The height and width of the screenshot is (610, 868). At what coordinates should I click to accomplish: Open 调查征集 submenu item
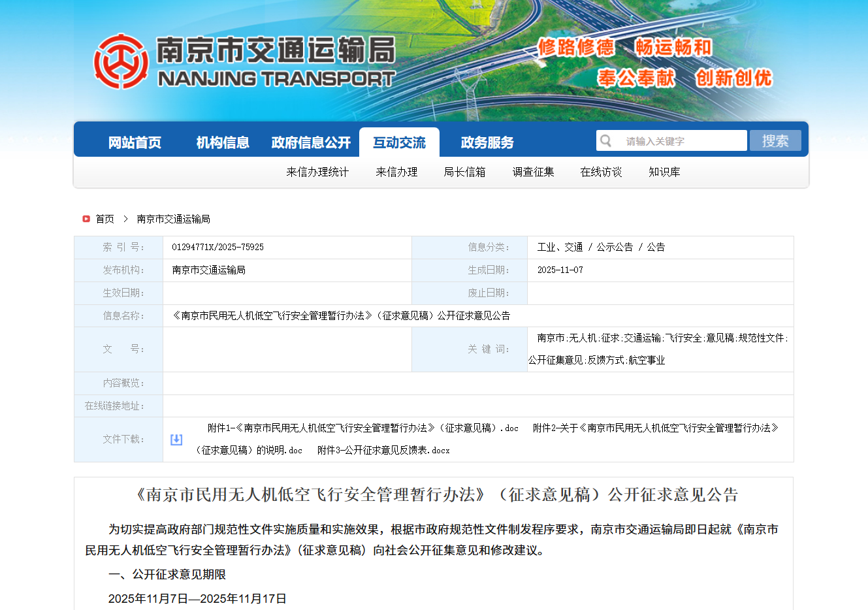point(533,172)
